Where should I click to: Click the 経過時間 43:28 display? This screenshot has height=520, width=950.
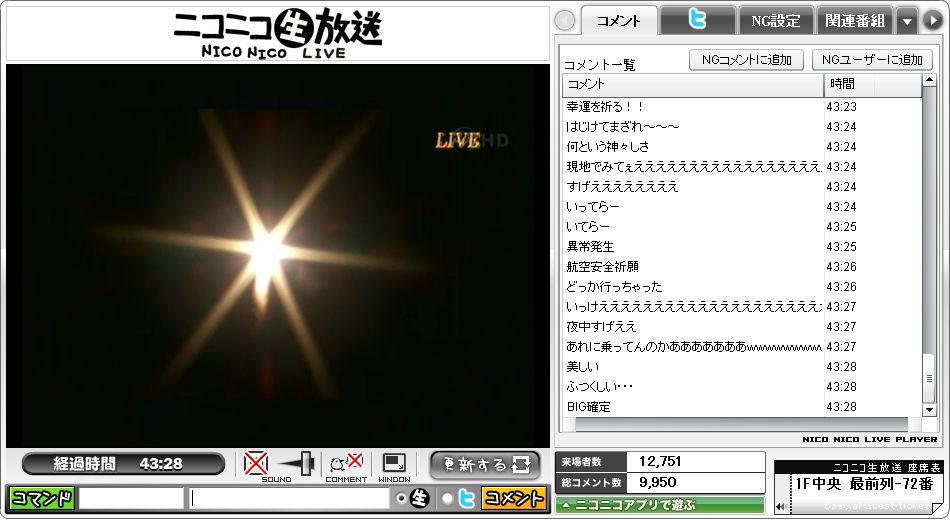123,464
